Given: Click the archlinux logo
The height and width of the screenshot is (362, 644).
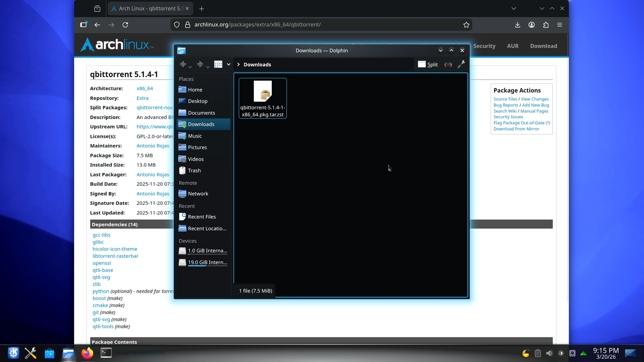Looking at the screenshot, I should [x=117, y=45].
